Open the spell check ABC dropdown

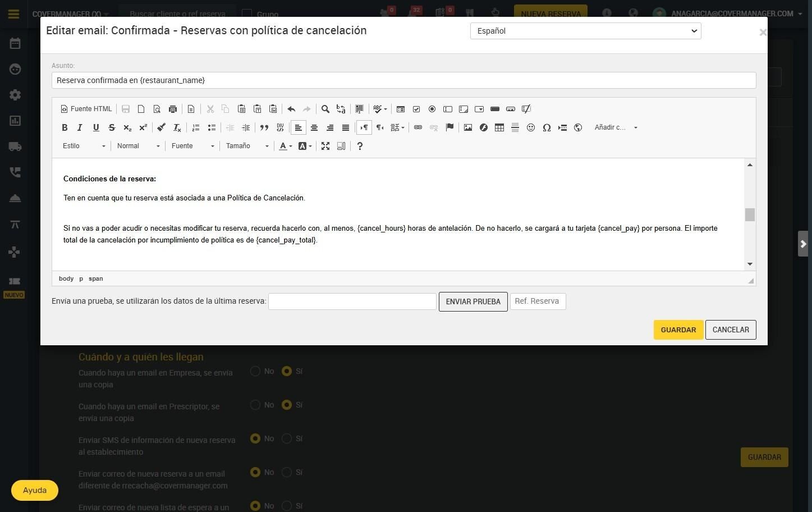(380, 109)
